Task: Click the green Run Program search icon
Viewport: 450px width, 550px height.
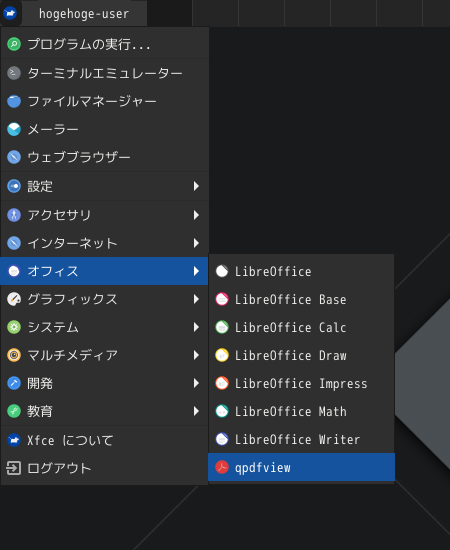Action: pos(14,44)
